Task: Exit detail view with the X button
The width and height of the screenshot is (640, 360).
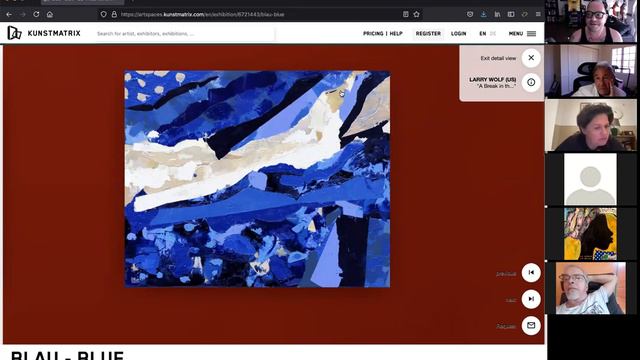Action: coord(531,58)
